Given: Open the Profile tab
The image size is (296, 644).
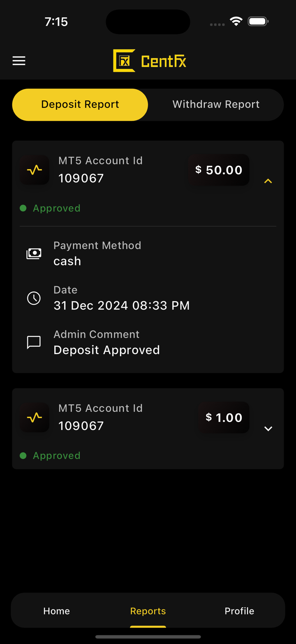Looking at the screenshot, I should pyautogui.click(x=239, y=611).
